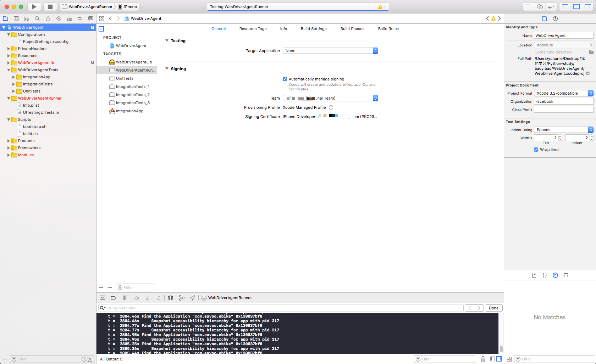596x364 pixels.
Task: Select the IntegrationApp target
Action: pyautogui.click(x=129, y=111)
